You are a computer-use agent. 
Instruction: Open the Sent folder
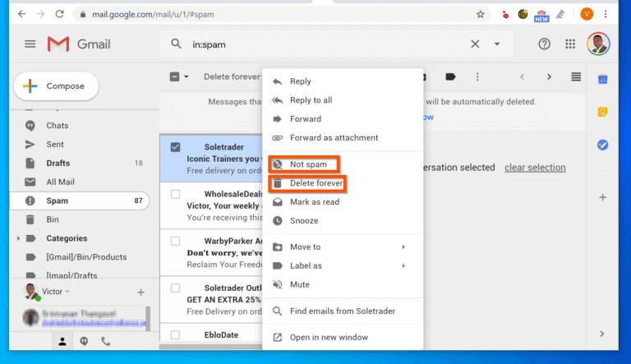[55, 144]
